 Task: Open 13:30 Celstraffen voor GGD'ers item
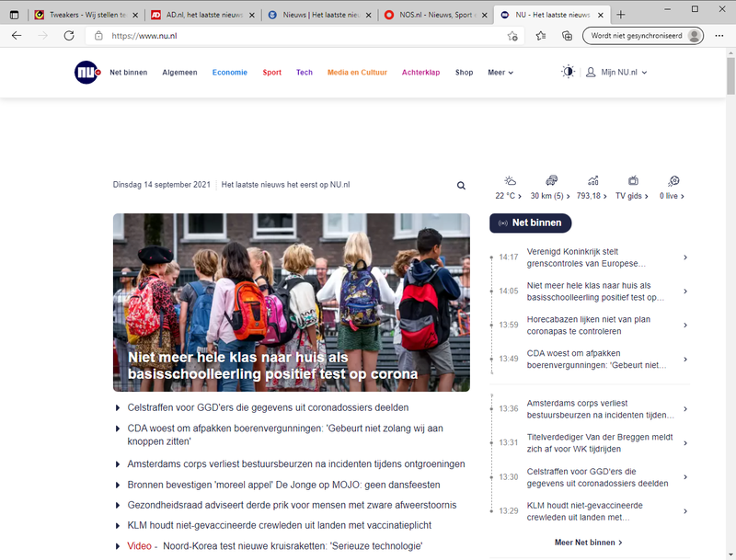[x=590, y=477]
